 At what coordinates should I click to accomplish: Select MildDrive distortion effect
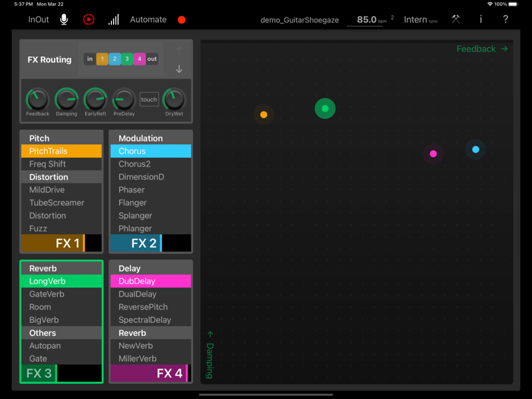[x=62, y=190]
